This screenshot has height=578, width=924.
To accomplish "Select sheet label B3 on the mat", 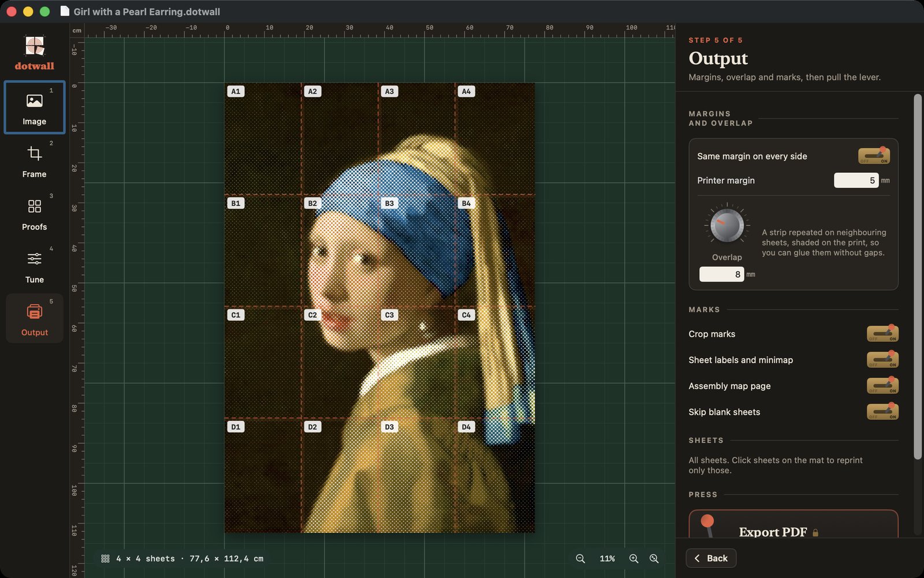I will click(x=389, y=203).
